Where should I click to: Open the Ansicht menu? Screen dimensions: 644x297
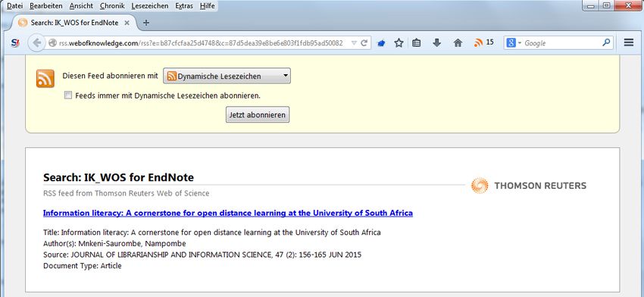(81, 6)
